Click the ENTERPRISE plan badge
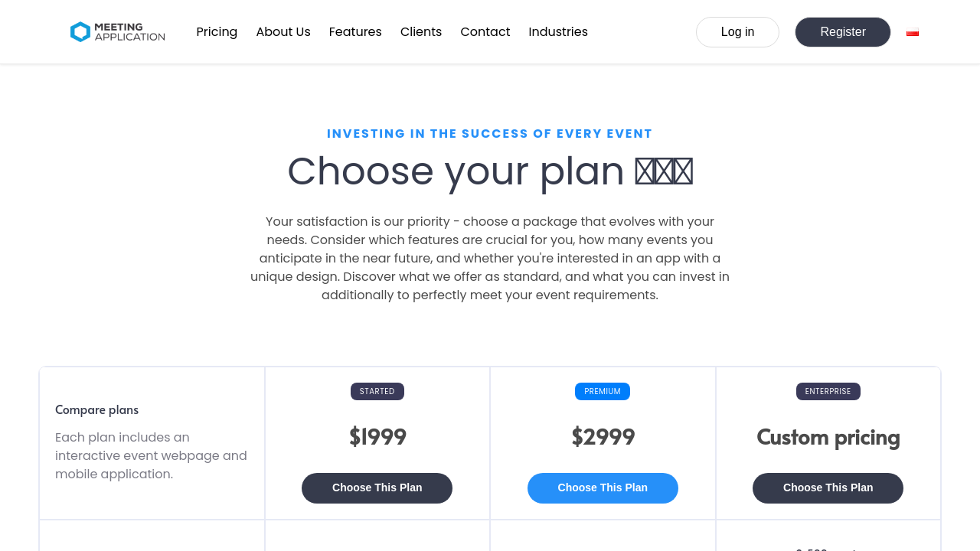Image resolution: width=980 pixels, height=551 pixels. (x=828, y=392)
